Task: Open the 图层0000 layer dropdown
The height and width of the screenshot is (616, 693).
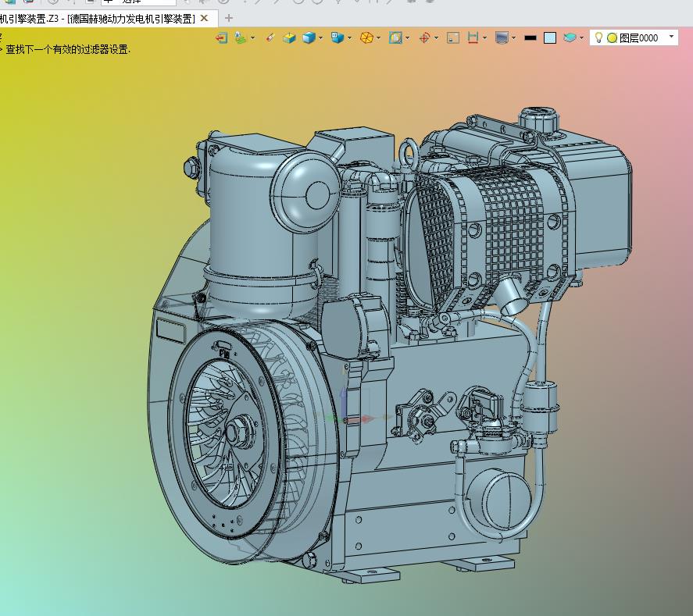Action: pos(672,37)
